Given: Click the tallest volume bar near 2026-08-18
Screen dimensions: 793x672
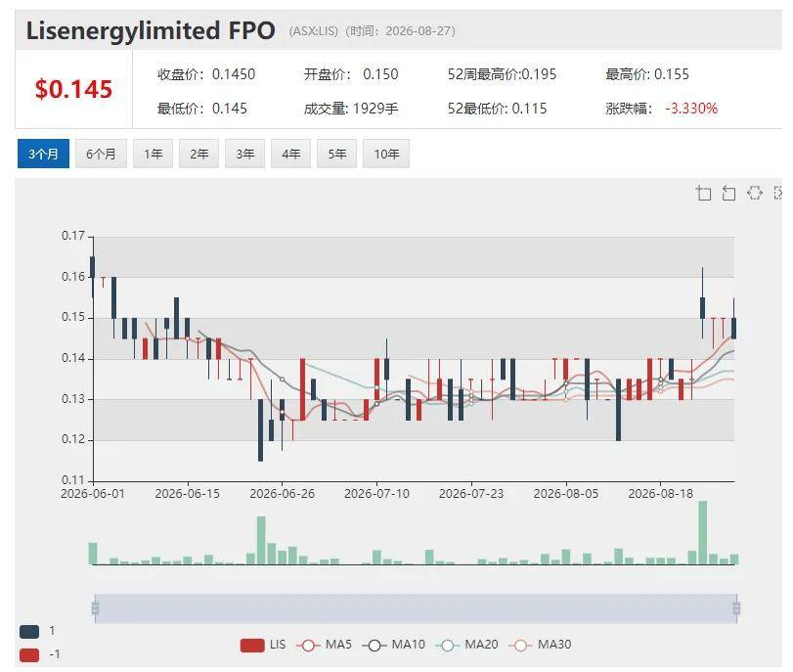Looking at the screenshot, I should tap(702, 532).
